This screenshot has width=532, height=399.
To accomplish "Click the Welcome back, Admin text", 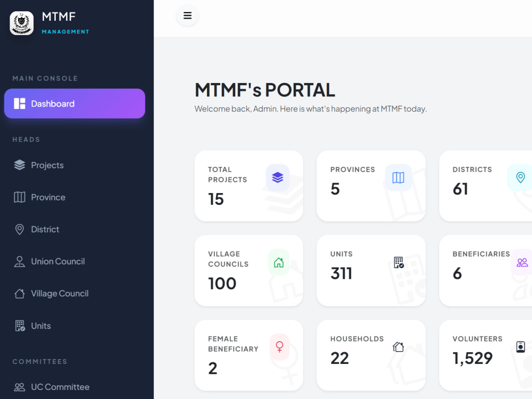I will (x=311, y=109).
